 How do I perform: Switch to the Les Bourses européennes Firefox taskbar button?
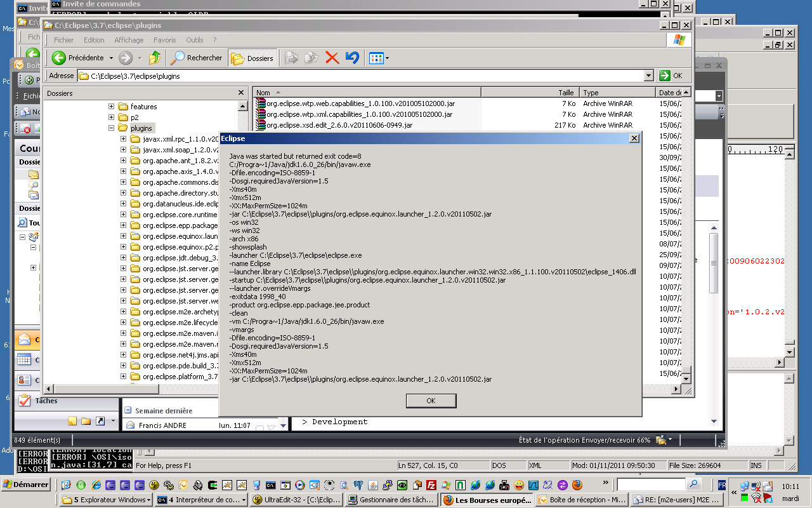point(487,500)
